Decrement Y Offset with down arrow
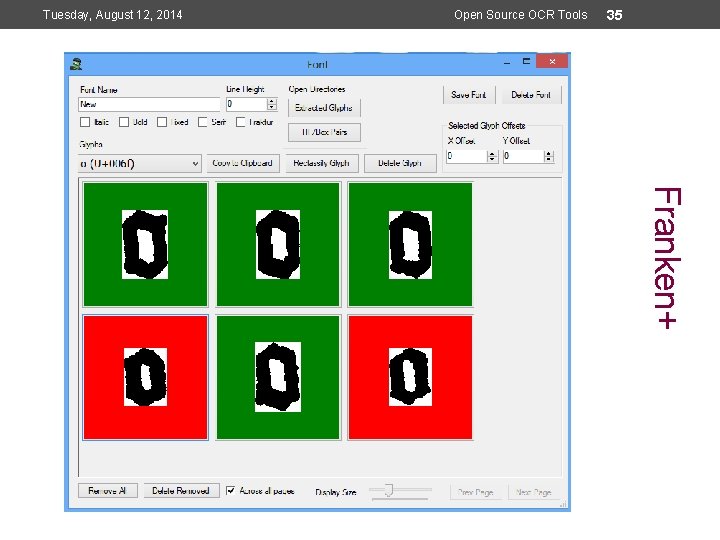This screenshot has height=540, width=720. point(549,159)
